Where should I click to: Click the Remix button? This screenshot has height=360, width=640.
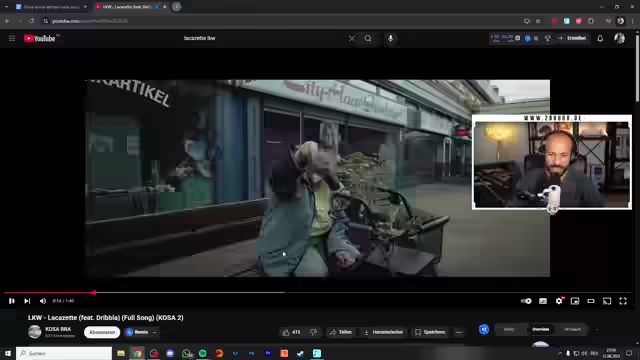pos(137,332)
